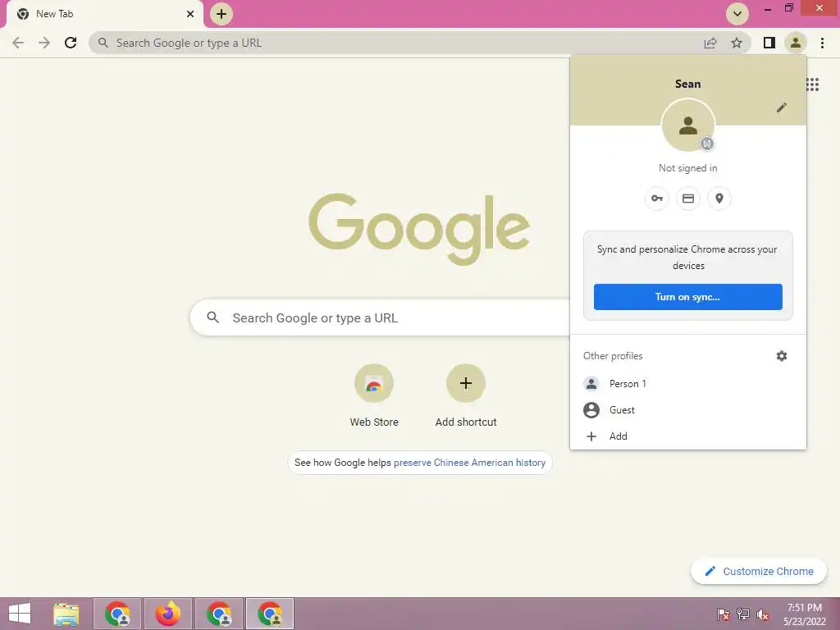840x630 pixels.
Task: Open the Chrome three-dot menu
Action: point(822,43)
